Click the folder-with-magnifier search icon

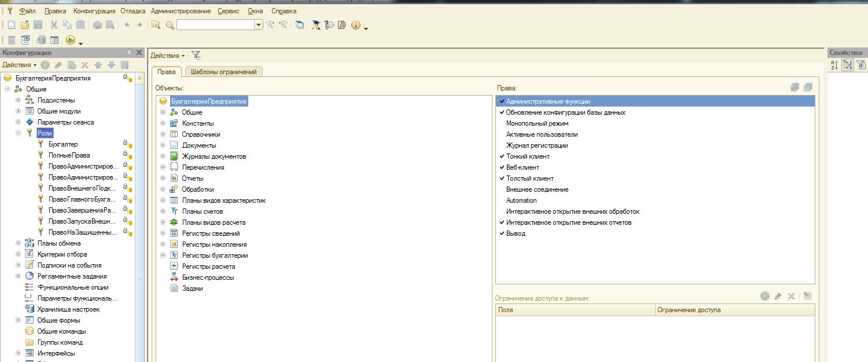(156, 25)
